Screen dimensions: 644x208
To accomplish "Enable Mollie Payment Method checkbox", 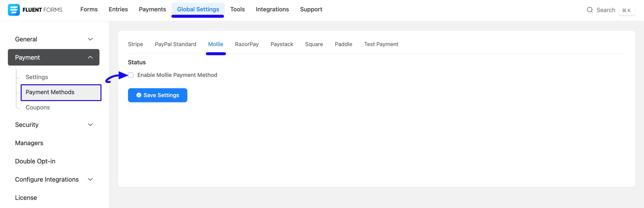I will coord(131,75).
